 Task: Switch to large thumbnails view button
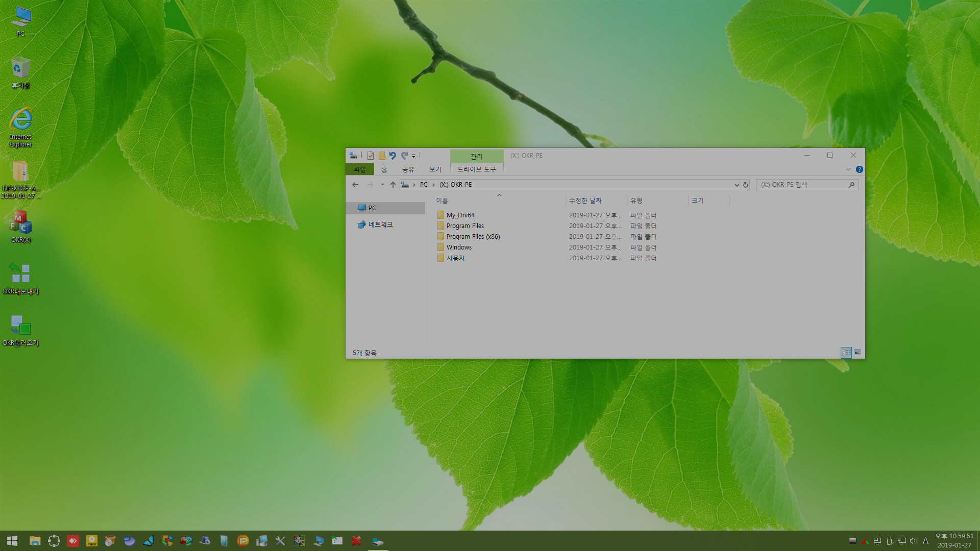pyautogui.click(x=857, y=353)
